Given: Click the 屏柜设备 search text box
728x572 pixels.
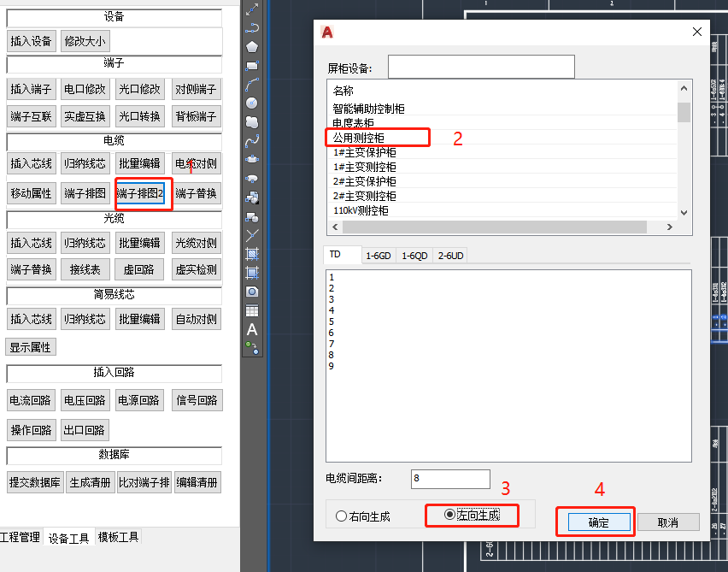Looking at the screenshot, I should [481, 68].
